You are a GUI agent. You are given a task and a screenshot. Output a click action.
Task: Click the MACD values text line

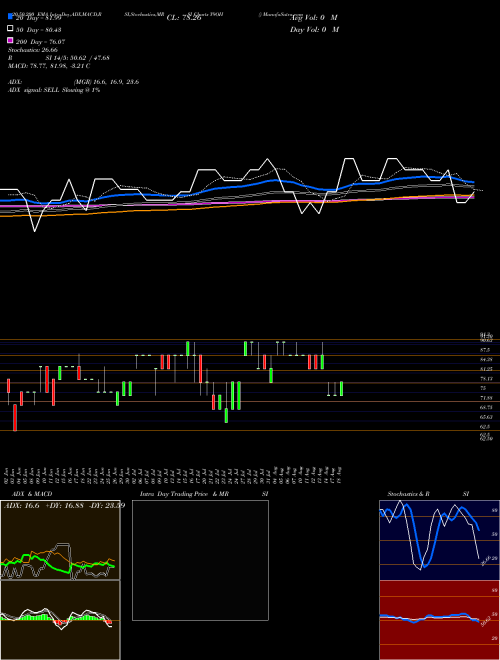pos(49,66)
